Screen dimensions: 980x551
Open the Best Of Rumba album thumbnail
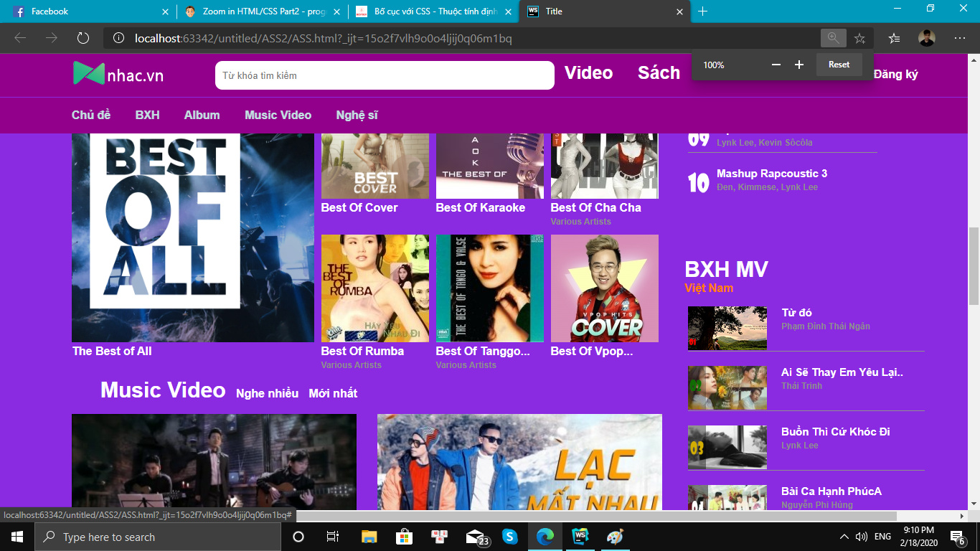pos(374,288)
